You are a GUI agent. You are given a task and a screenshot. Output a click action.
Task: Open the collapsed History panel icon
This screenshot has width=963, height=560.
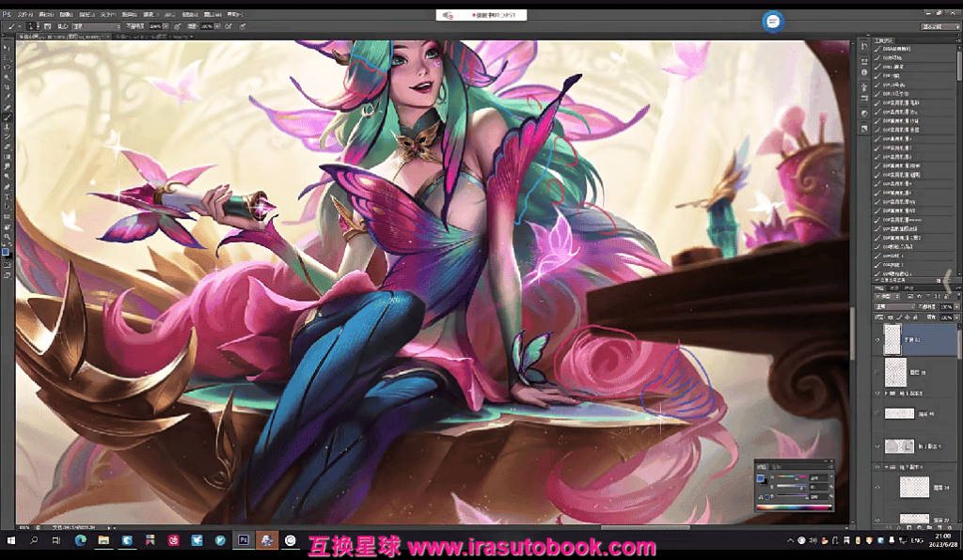pos(864,46)
